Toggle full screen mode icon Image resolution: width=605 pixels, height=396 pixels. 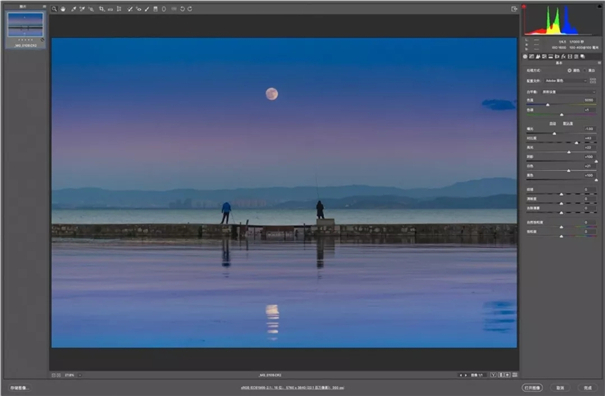(514, 9)
